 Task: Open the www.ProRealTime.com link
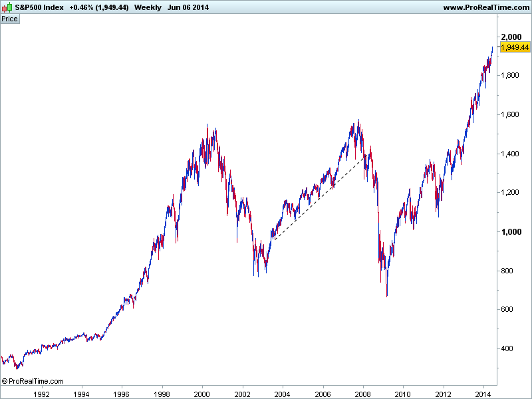(x=487, y=7)
